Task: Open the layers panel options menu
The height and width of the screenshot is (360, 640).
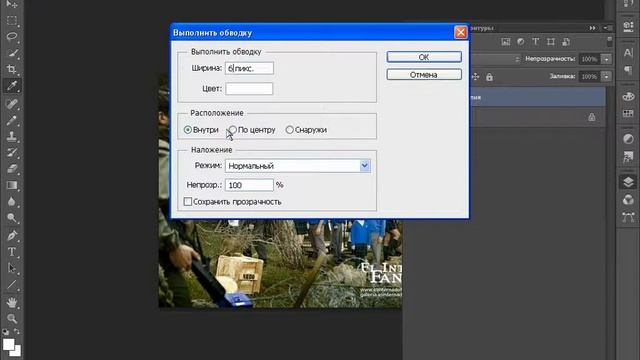Action: pyautogui.click(x=608, y=28)
